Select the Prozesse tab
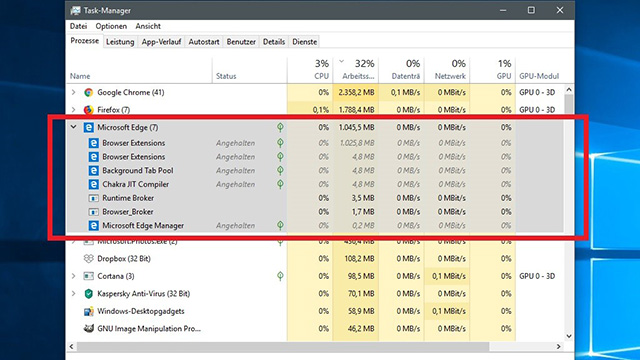Screen dimensions: 640x360 coord(84,41)
